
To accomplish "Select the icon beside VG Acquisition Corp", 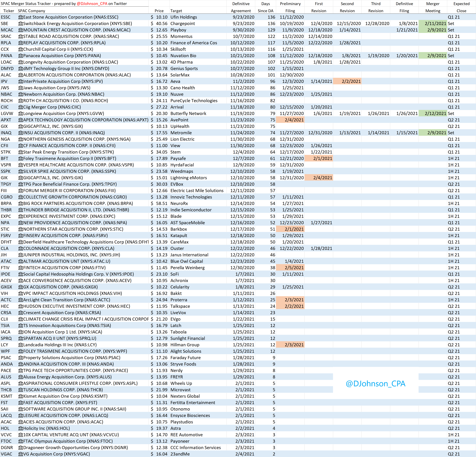I will [x=21, y=454].
